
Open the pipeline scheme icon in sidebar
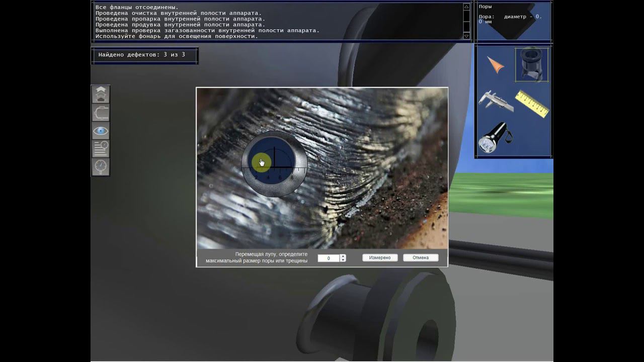[101, 113]
